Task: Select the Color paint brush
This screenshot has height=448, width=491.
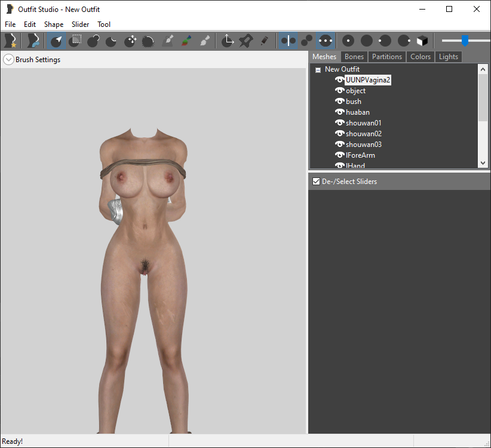Action: (x=186, y=41)
